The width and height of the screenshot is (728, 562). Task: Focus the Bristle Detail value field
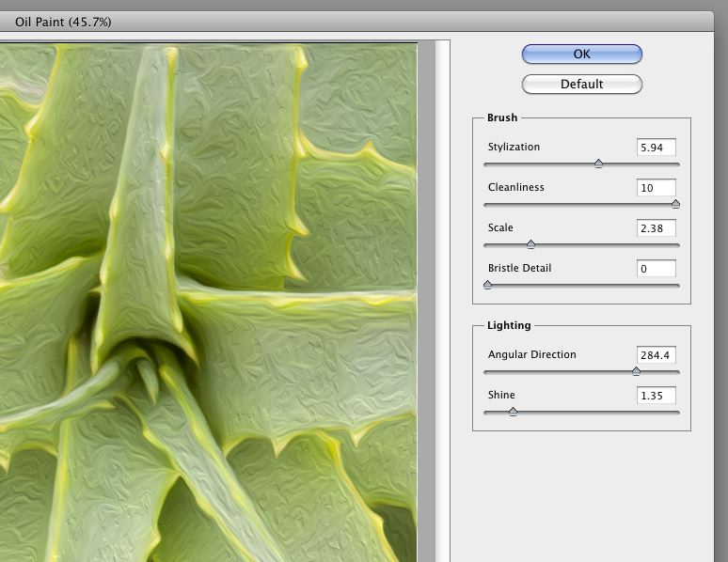656,269
